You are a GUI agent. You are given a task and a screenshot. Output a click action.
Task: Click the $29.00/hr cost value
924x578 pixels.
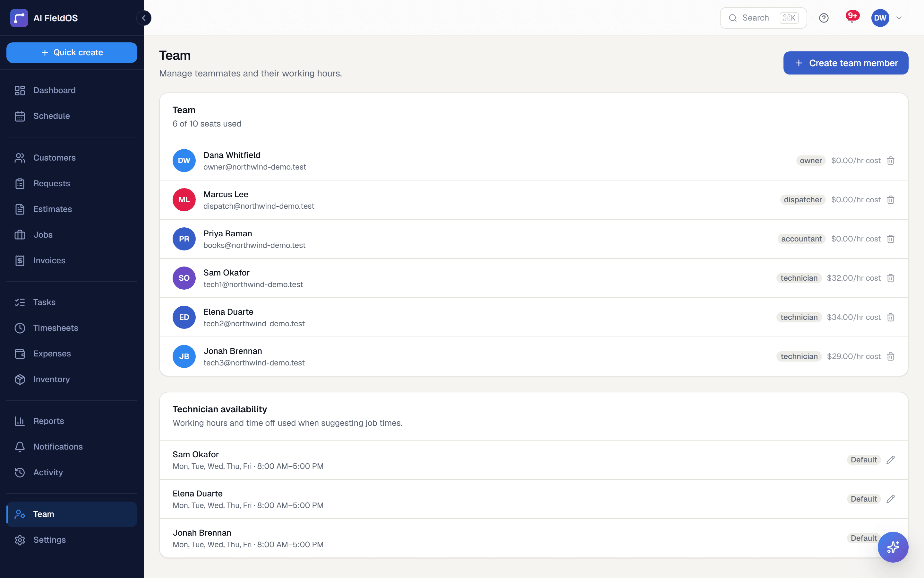pos(853,356)
